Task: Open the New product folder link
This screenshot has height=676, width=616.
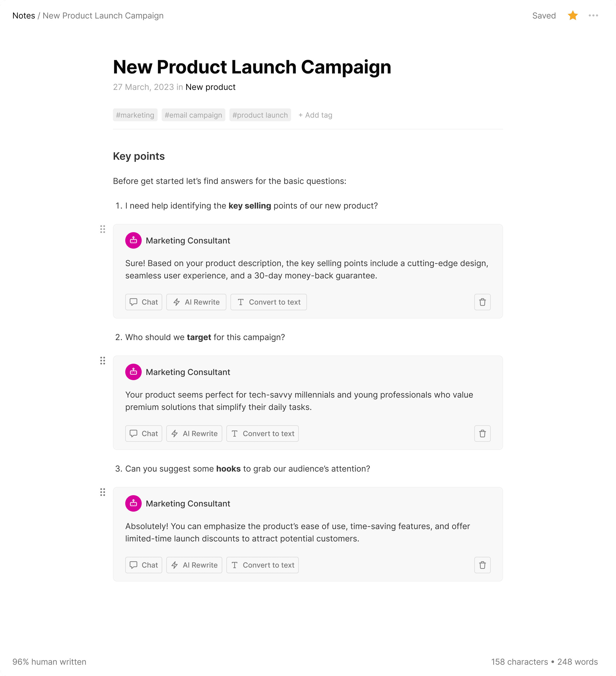Action: pyautogui.click(x=210, y=87)
